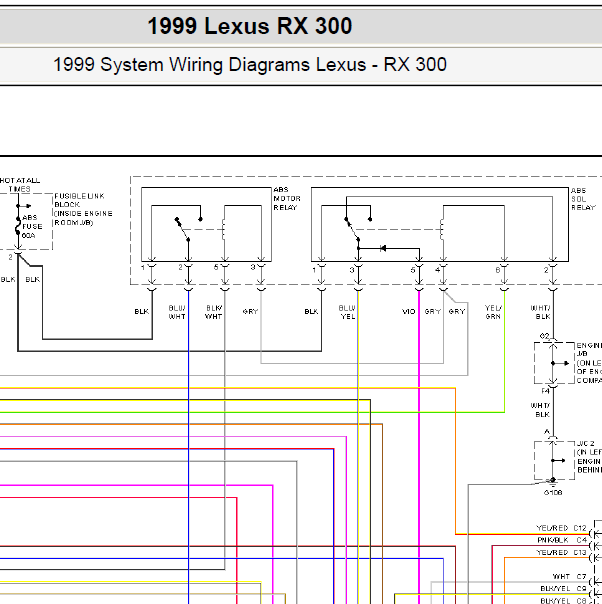
Task: Click the ground symbol above G108
Action: [x=553, y=482]
